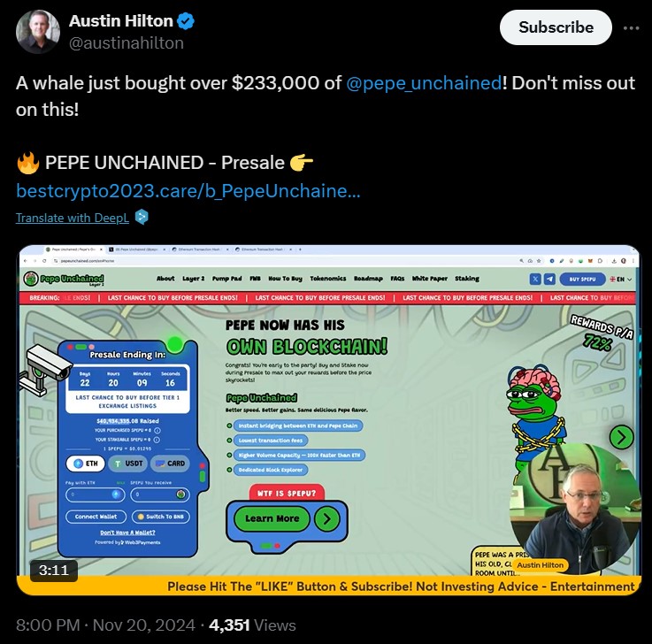Open the Staking menu item
The height and width of the screenshot is (644, 652).
466,279
